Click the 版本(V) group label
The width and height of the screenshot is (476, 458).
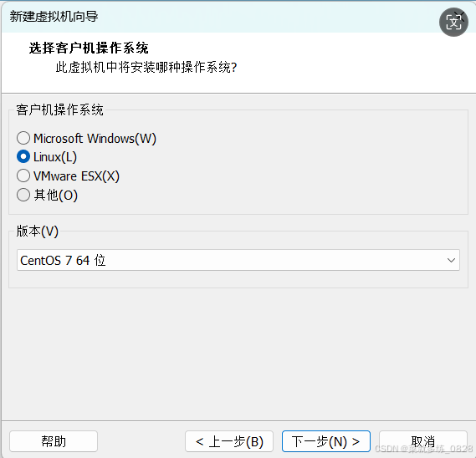[38, 232]
